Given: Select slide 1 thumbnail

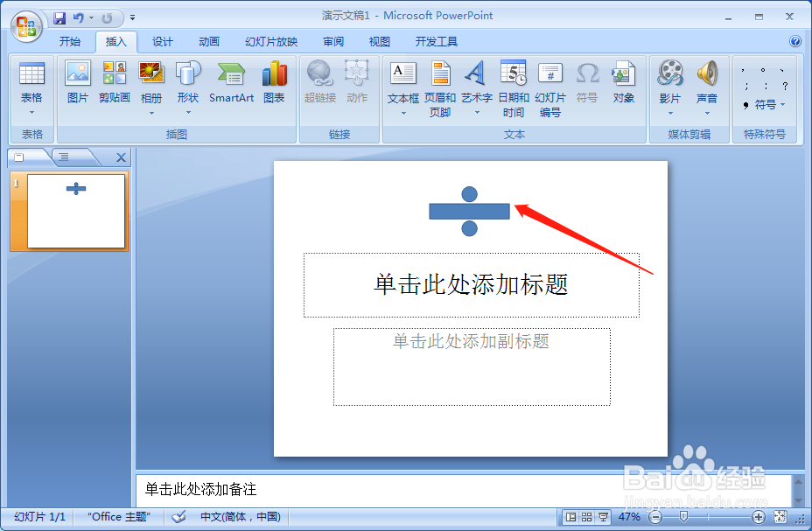Looking at the screenshot, I should coord(76,211).
